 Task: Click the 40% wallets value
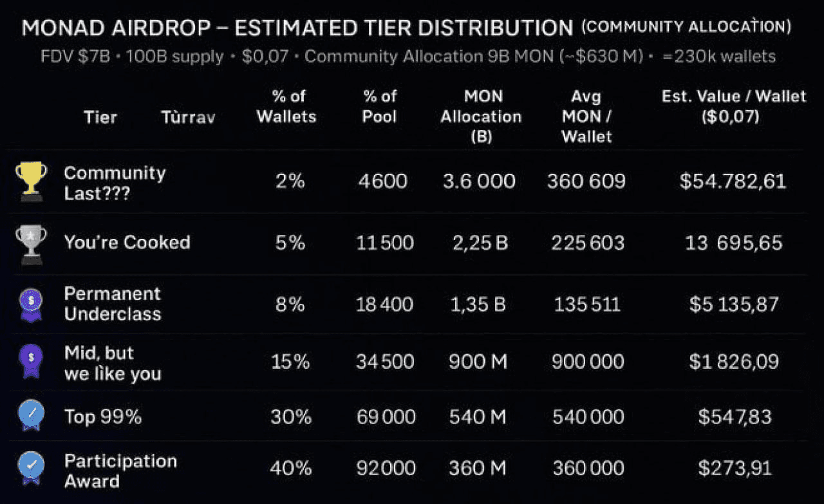[290, 468]
